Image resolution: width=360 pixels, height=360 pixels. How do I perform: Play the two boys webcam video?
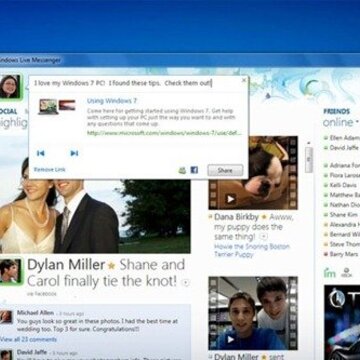[230, 339]
